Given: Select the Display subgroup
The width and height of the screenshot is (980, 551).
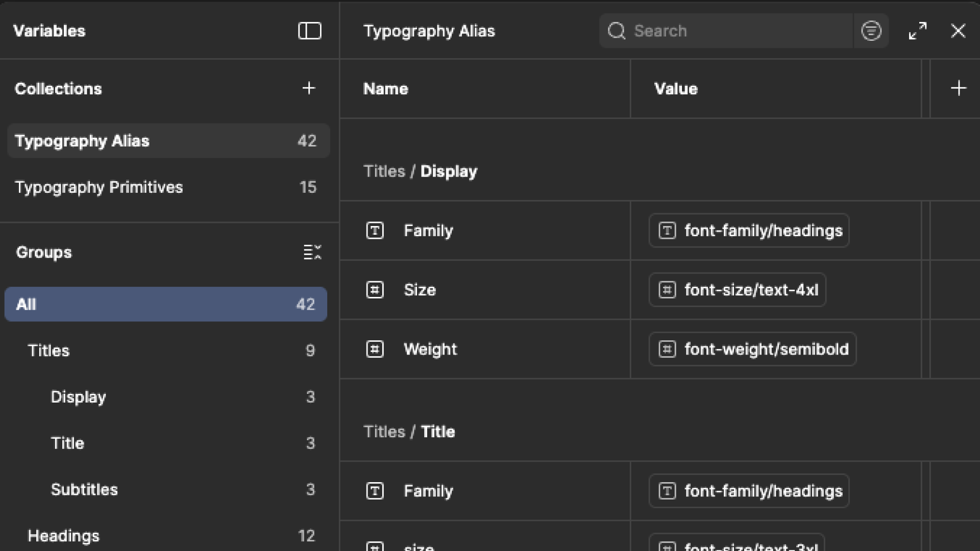Looking at the screenshot, I should point(78,397).
